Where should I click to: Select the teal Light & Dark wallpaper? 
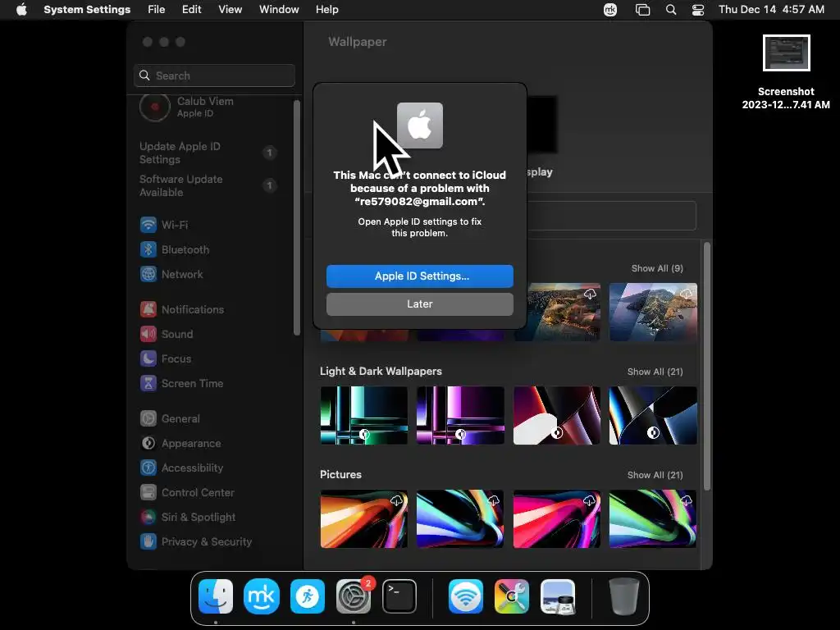[363, 416]
